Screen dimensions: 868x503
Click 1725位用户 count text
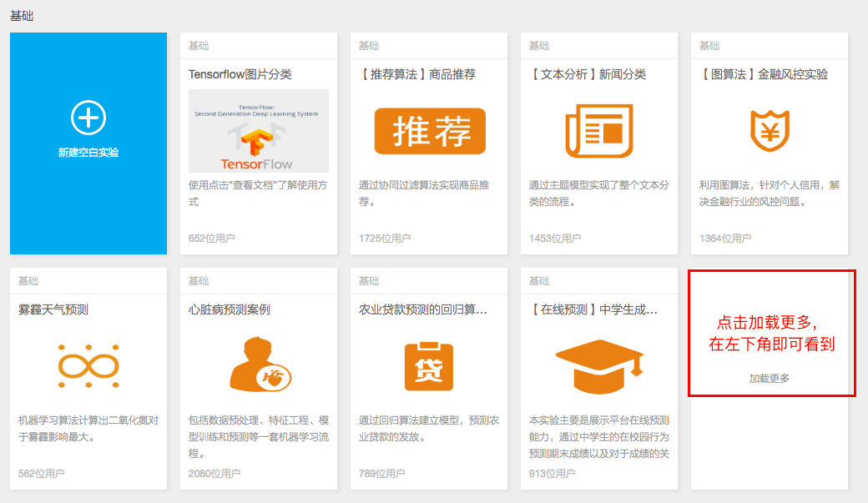pyautogui.click(x=385, y=238)
